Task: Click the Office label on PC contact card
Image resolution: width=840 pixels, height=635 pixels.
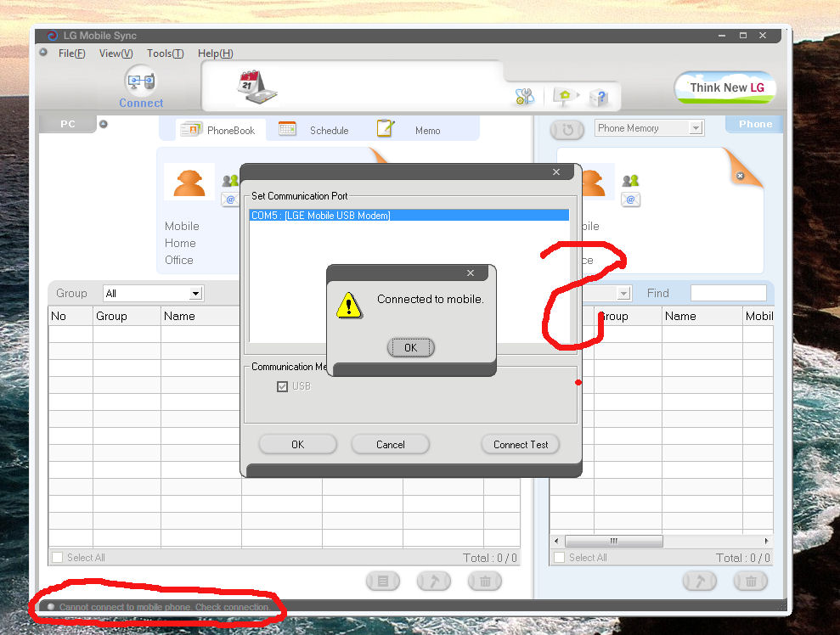Action: (x=179, y=261)
